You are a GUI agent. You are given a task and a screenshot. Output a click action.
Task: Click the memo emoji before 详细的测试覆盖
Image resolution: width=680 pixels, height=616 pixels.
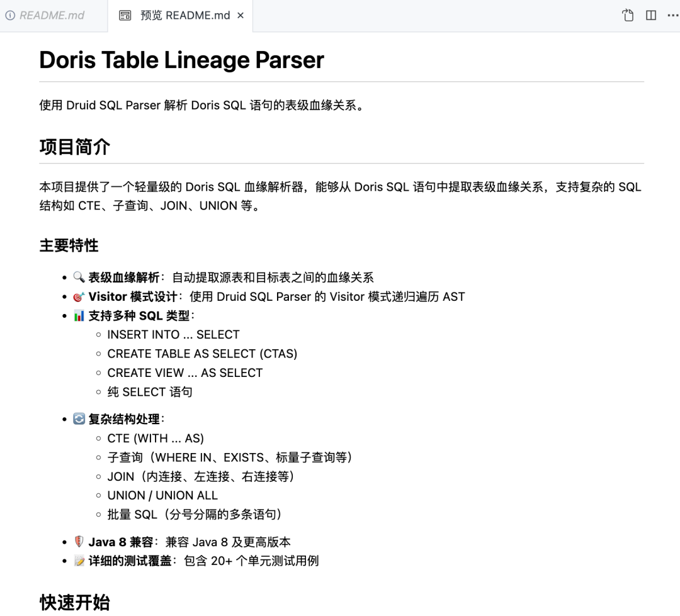[x=79, y=561]
